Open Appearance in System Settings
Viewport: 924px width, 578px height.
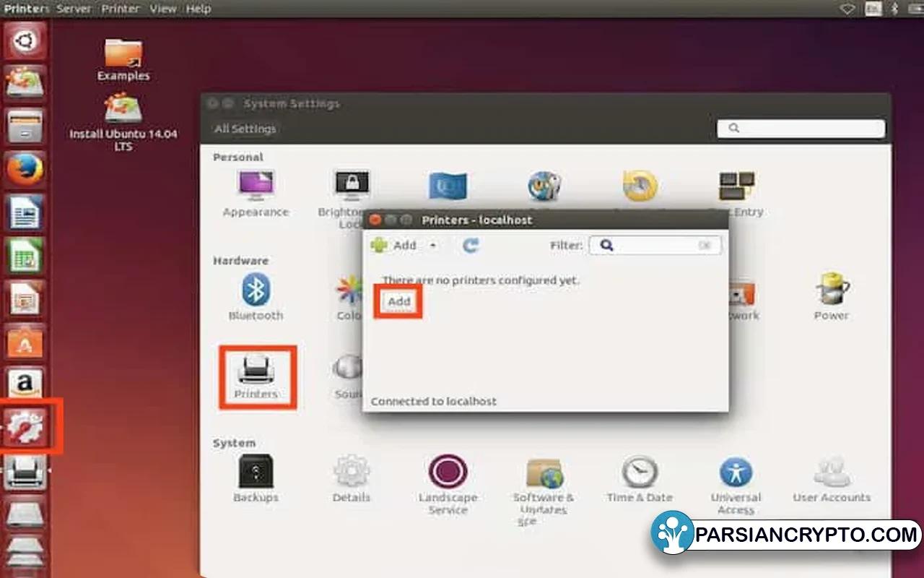[x=256, y=194]
